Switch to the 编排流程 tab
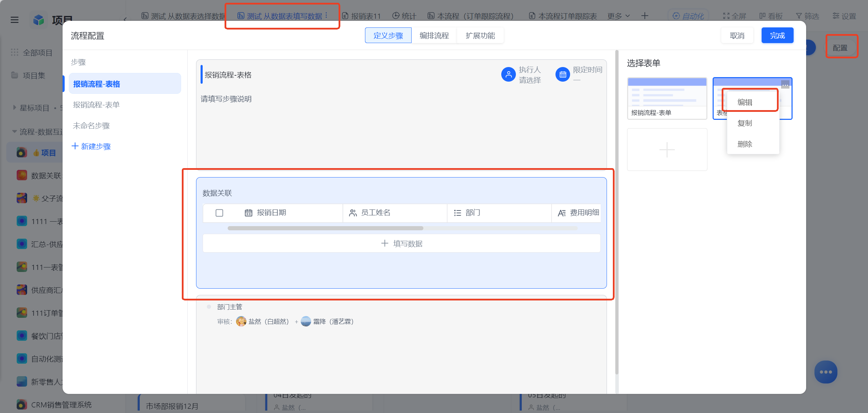Image resolution: width=868 pixels, height=413 pixels. coord(434,35)
